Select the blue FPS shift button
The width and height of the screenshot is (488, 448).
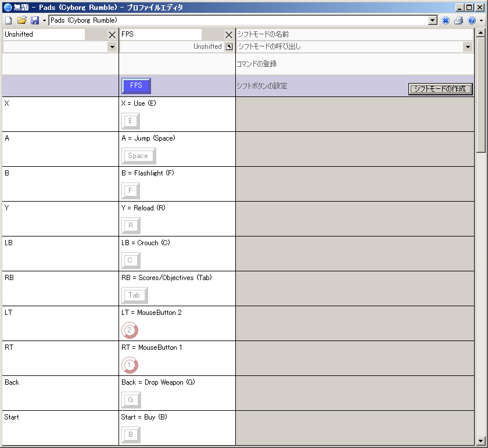[137, 85]
